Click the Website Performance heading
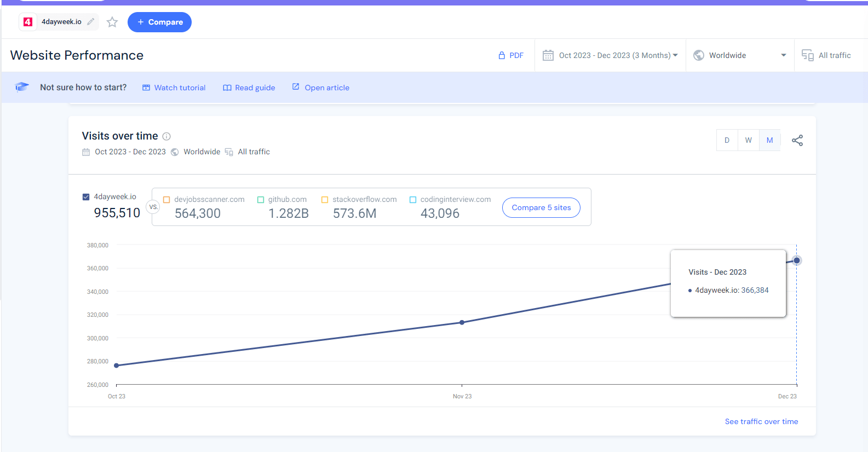The height and width of the screenshot is (452, 868). [x=77, y=55]
